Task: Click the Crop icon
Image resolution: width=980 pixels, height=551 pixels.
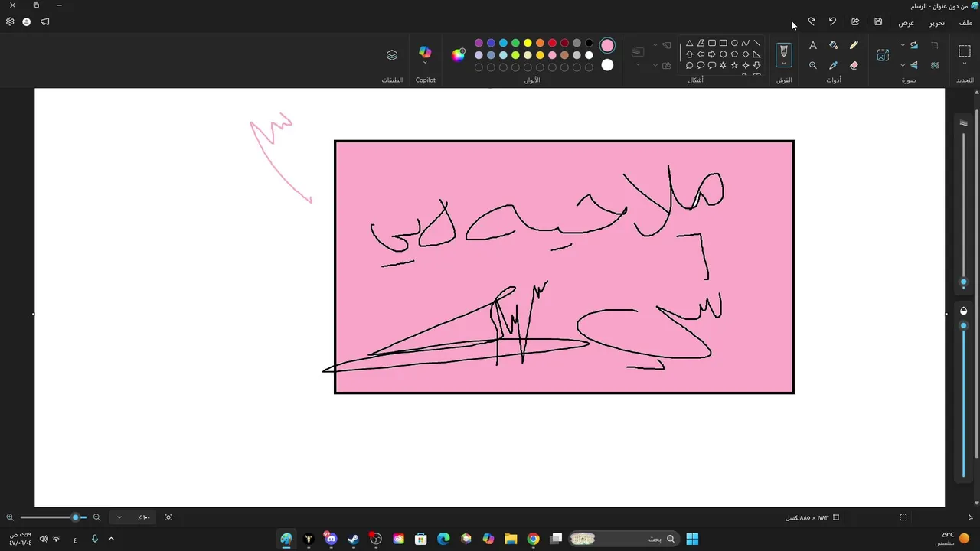Action: [935, 44]
